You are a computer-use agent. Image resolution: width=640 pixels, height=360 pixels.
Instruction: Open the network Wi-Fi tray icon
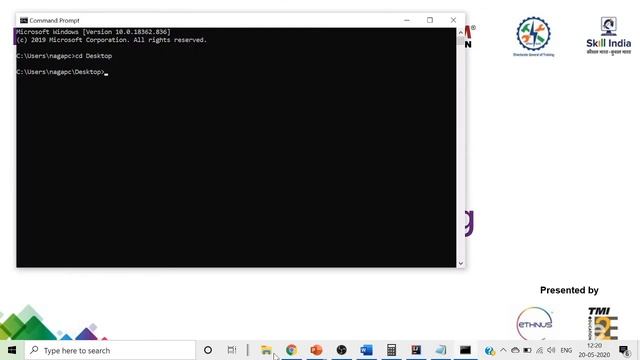[x=539, y=350]
